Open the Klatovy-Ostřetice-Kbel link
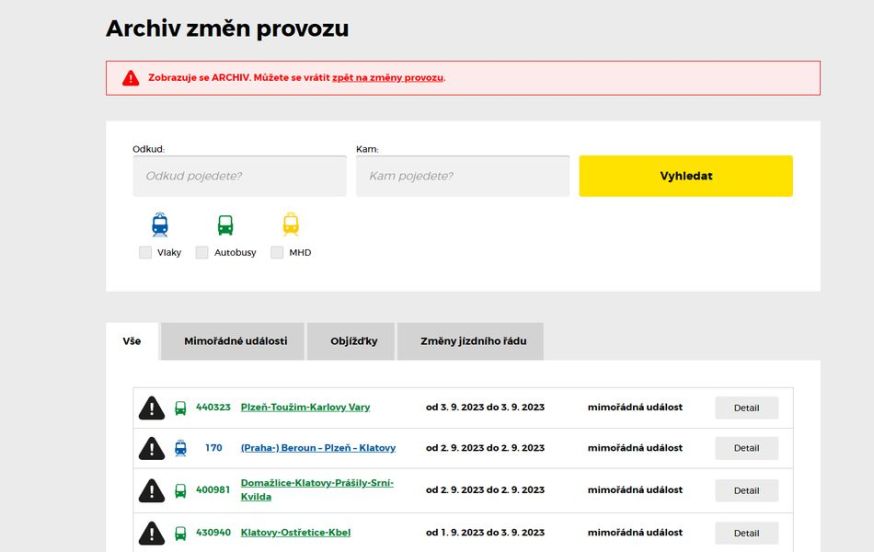This screenshot has width=874, height=552. click(295, 532)
